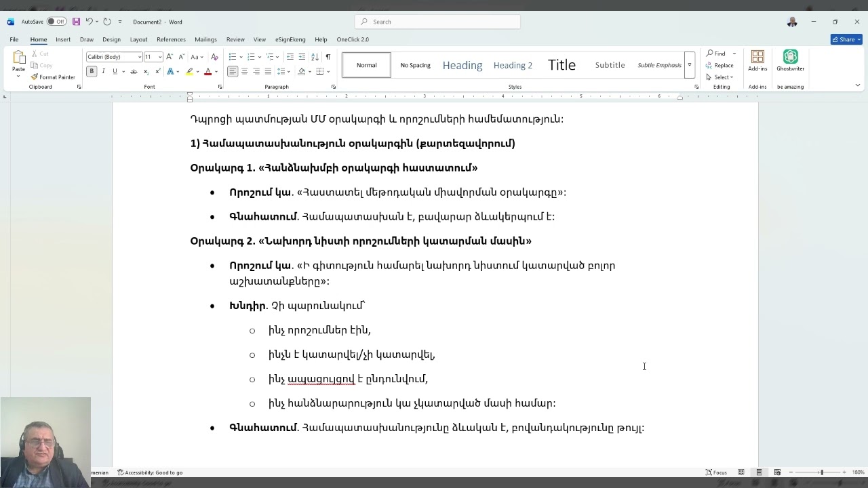Decrease font size with the A-down icon
This screenshot has height=488, width=868.
coord(181,57)
